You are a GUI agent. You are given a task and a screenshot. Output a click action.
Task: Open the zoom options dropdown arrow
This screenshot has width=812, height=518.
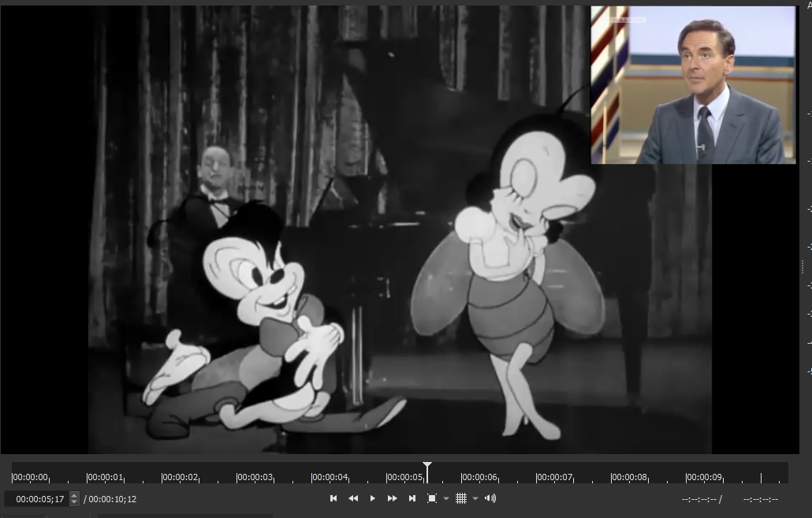click(x=446, y=499)
